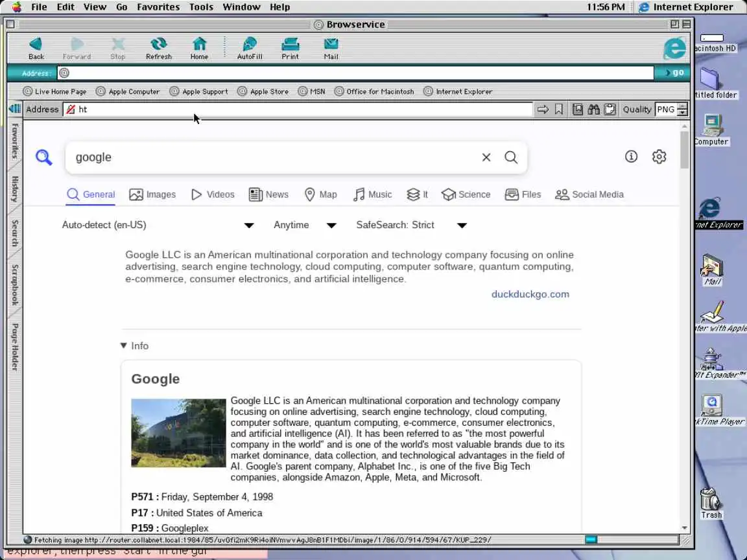747x560 pixels.
Task: Open the Favorites menu in the menu bar
Action: (x=158, y=7)
